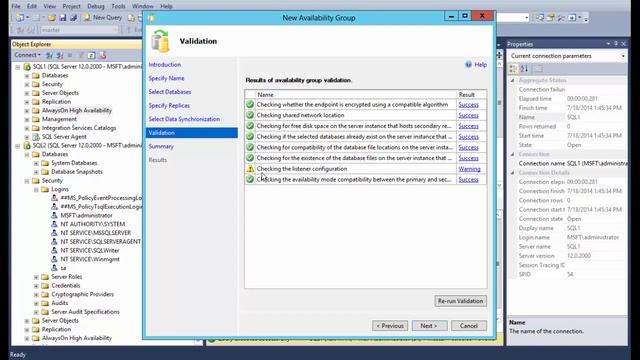Click the tools icon in the right toolbar group

tap(561, 18)
